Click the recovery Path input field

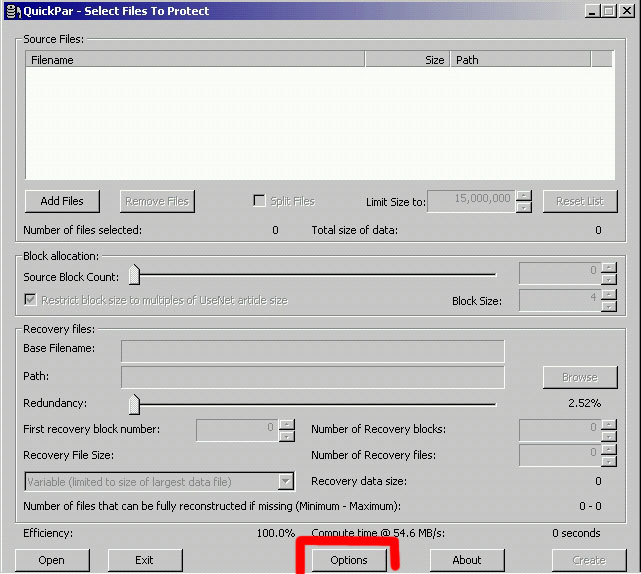click(x=313, y=377)
